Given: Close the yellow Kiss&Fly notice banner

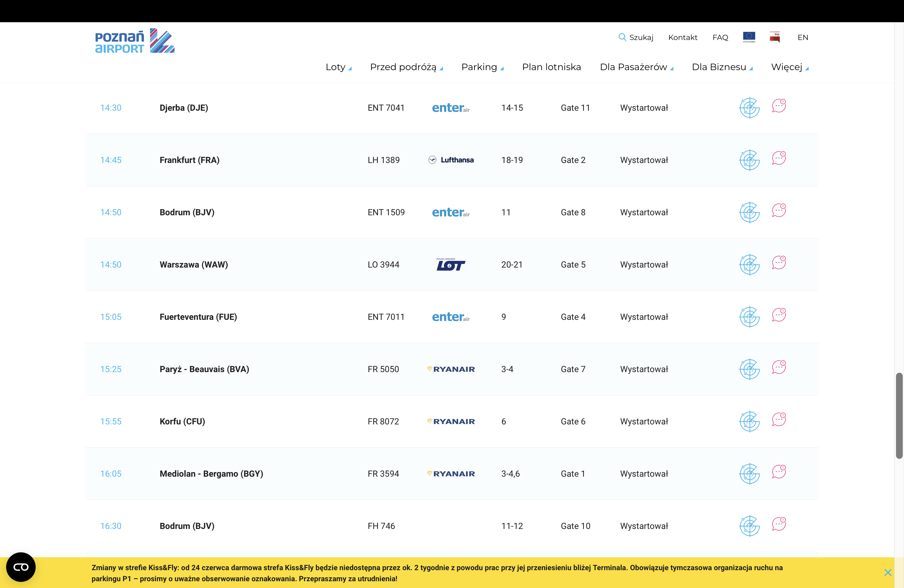Looking at the screenshot, I should click(888, 572).
